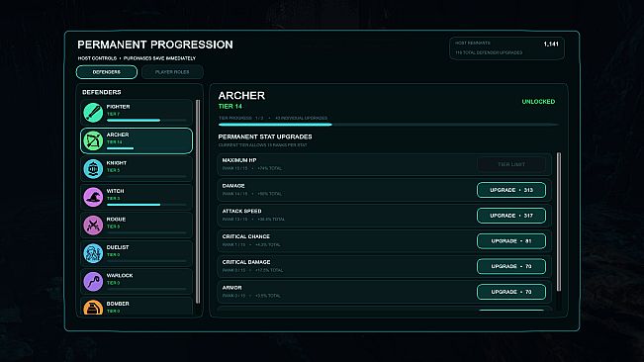Select the FIGHTER name label
This screenshot has height=362, width=644.
[119, 107]
